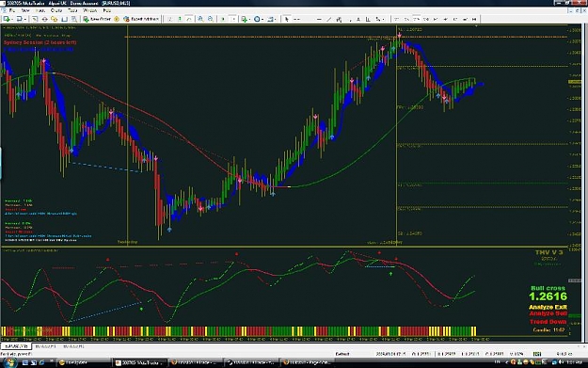Viewport: 588px width, 368px height.
Task: Show the Terminal panel icon
Action: click(x=65, y=19)
